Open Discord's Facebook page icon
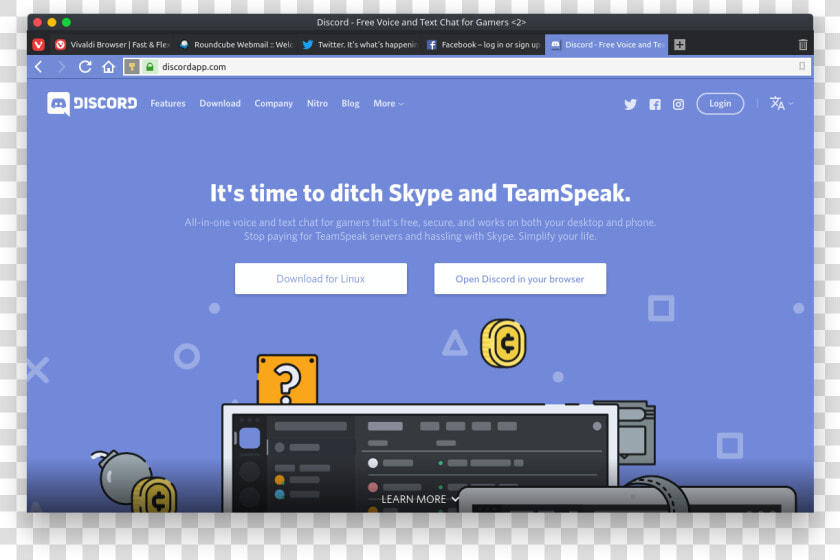Viewport: 840px width, 560px height. [655, 104]
